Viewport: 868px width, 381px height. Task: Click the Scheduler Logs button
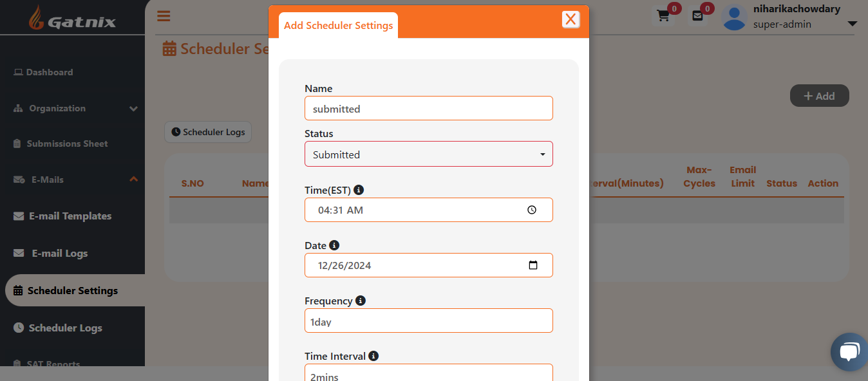pos(208,132)
